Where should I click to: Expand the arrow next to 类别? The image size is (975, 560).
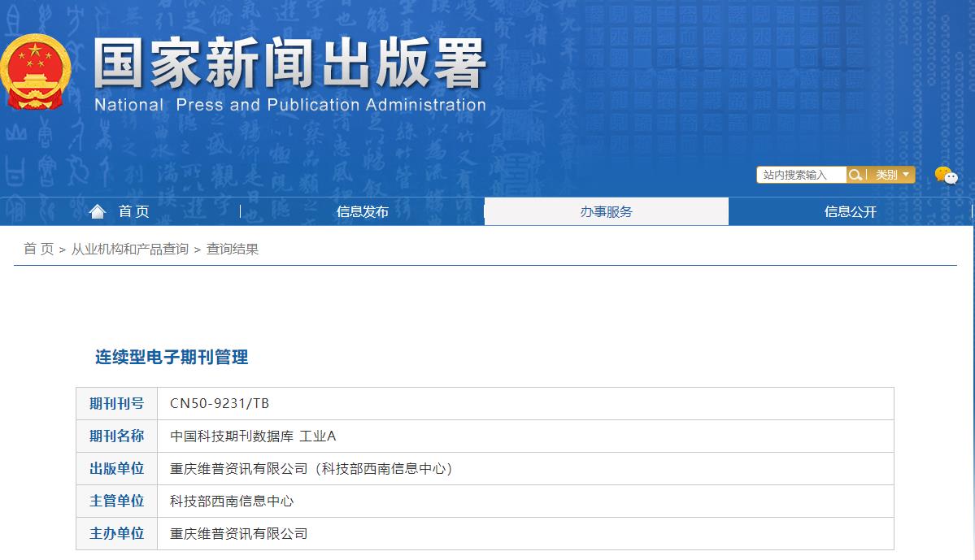pos(908,174)
